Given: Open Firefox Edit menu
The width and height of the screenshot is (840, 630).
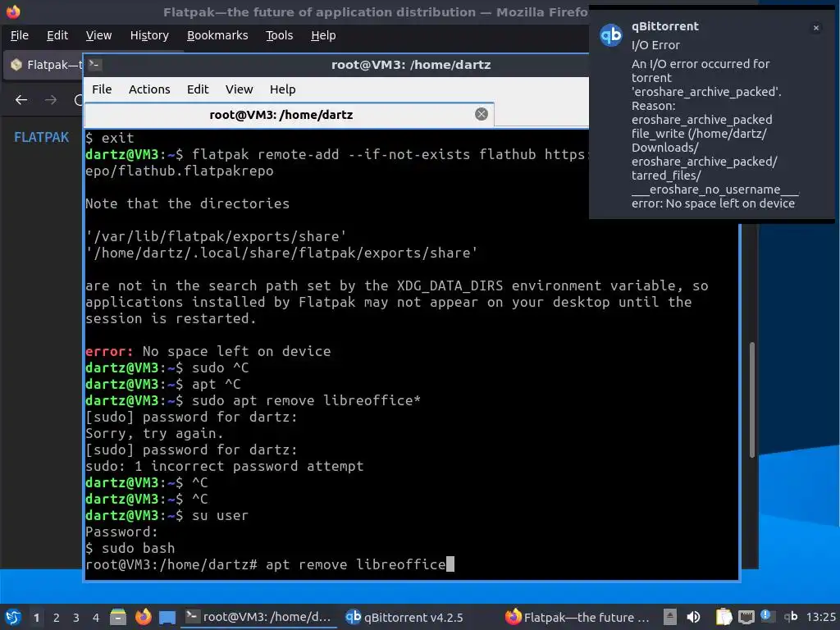Looking at the screenshot, I should coord(57,35).
